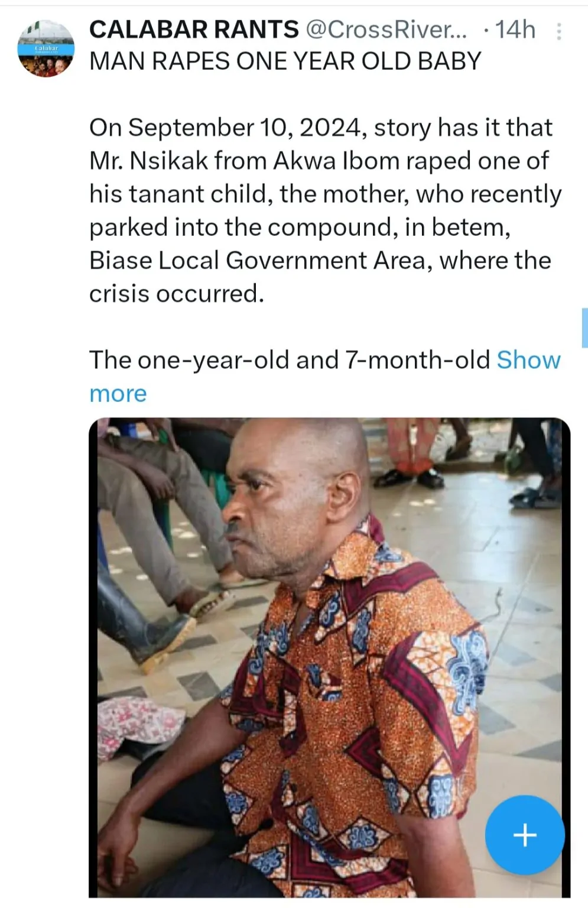Click the word "more" below the truncated line
The image size is (588, 908).
[118, 394]
